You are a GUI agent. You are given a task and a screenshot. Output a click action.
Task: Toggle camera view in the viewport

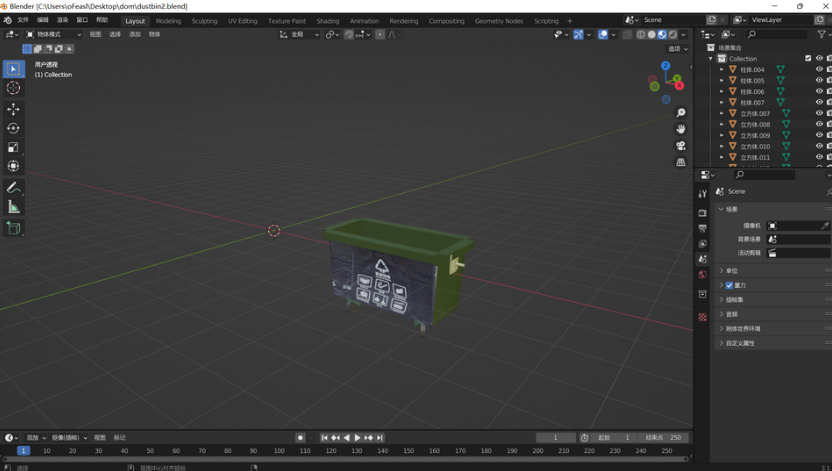point(681,145)
